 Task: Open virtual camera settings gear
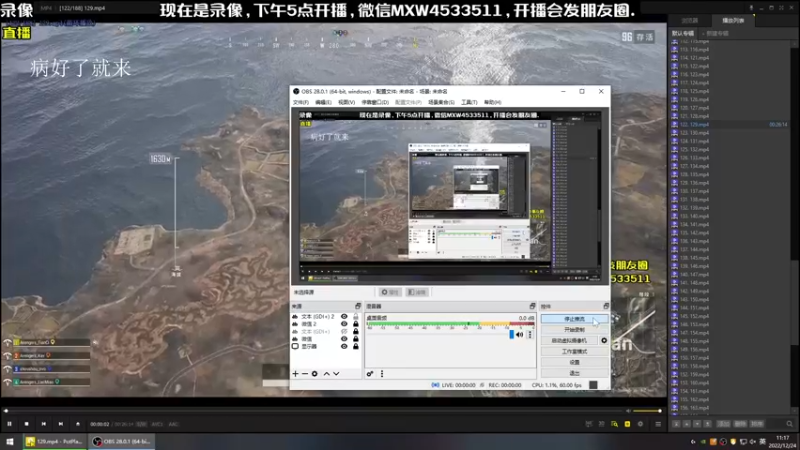point(604,340)
